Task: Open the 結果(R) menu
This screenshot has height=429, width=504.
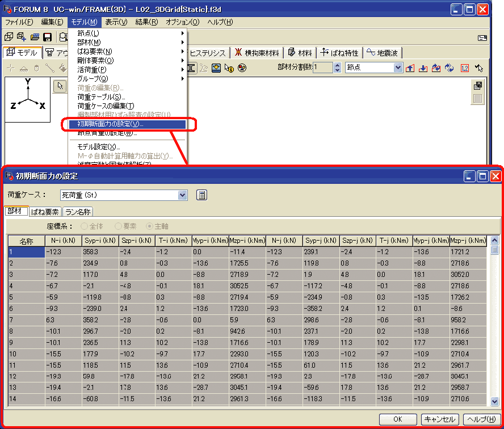Action: coord(146,22)
